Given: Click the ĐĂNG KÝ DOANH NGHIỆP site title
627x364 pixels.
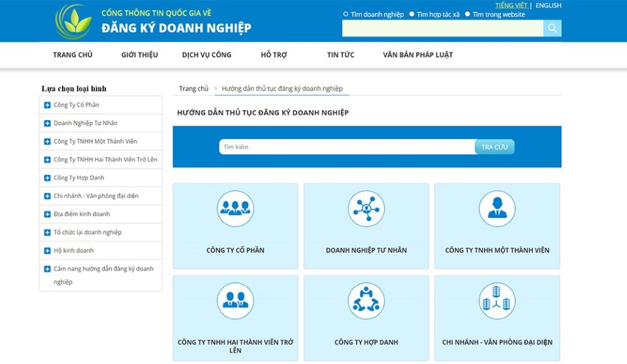Looking at the screenshot, I should pyautogui.click(x=176, y=28).
